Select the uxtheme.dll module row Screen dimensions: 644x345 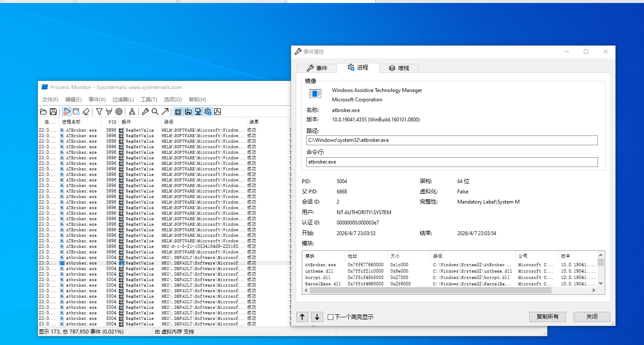point(450,271)
